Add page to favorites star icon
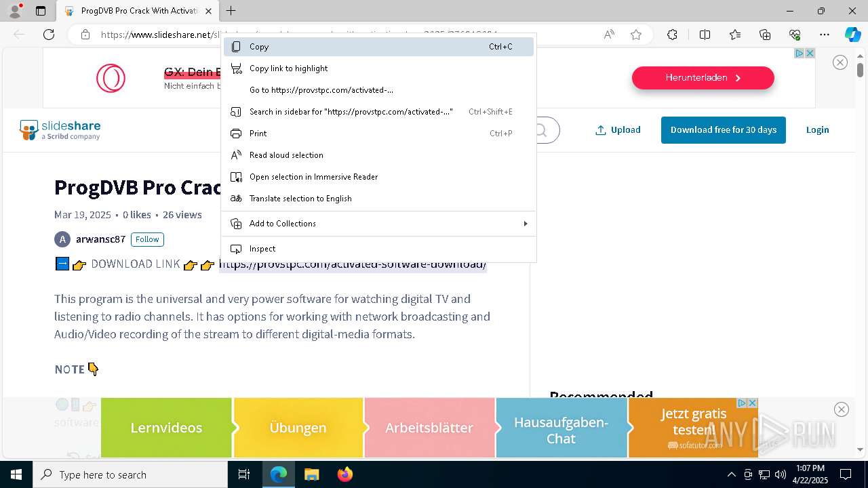Image resolution: width=868 pixels, height=488 pixels. (636, 35)
